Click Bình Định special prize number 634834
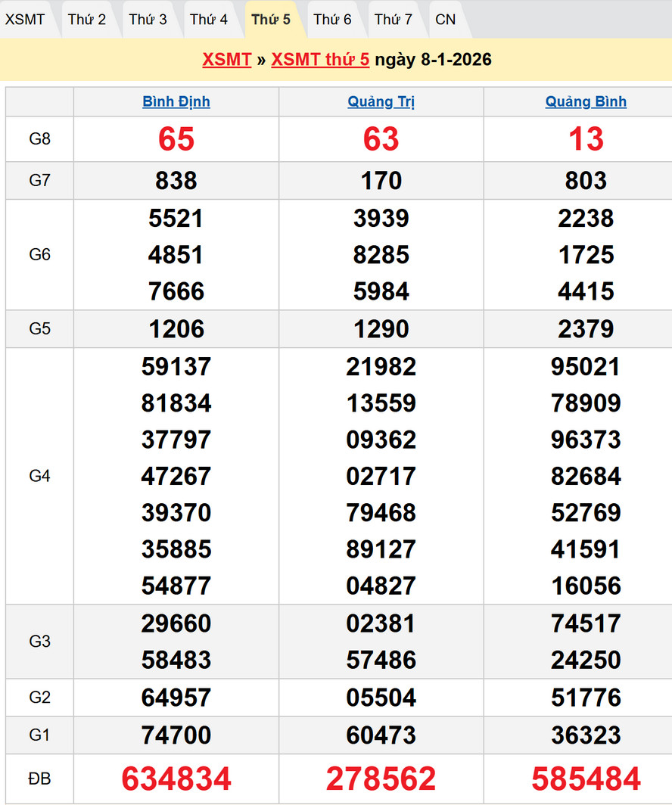The width and height of the screenshot is (672, 805). pos(176,779)
